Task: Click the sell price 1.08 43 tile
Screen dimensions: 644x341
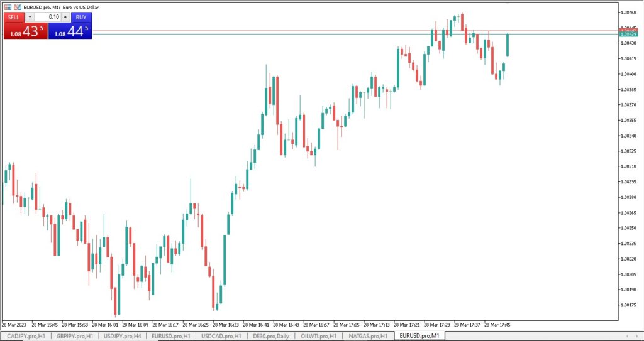Action: tap(25, 31)
